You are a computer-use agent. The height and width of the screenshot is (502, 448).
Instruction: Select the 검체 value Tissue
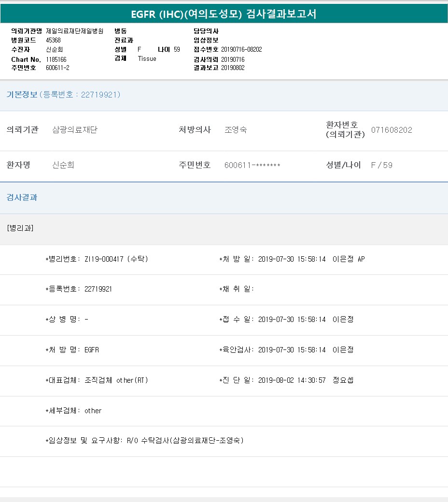(147, 58)
